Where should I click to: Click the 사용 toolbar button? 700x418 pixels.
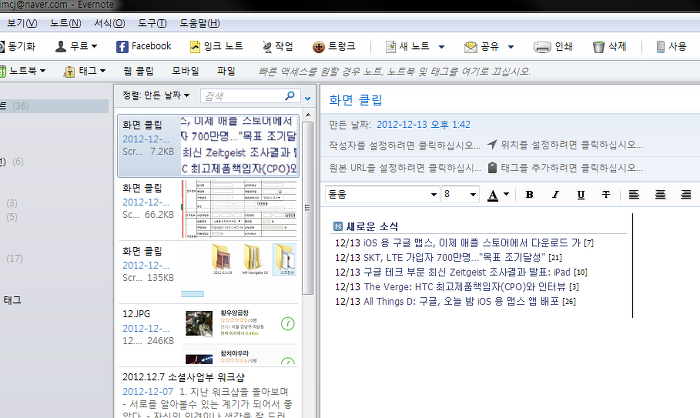coord(671,46)
